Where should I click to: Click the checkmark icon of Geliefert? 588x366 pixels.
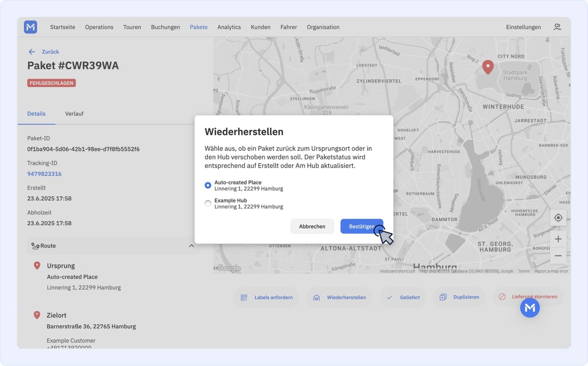click(390, 297)
